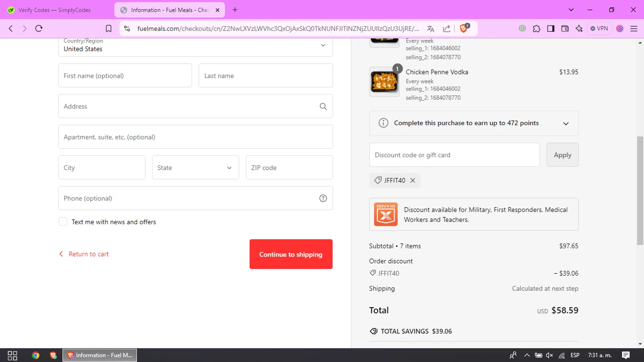Reload the checkout page
The image size is (644, 362).
click(x=39, y=28)
